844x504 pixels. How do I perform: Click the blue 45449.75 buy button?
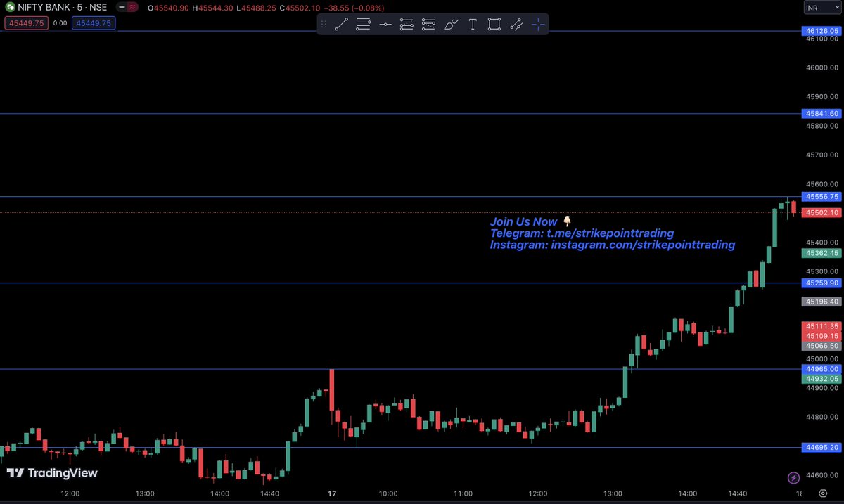(x=94, y=22)
